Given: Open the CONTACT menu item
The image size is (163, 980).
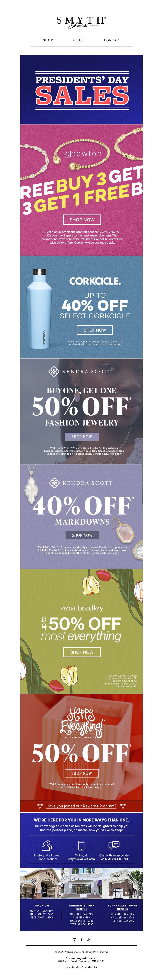Looking at the screenshot, I should tap(112, 40).
